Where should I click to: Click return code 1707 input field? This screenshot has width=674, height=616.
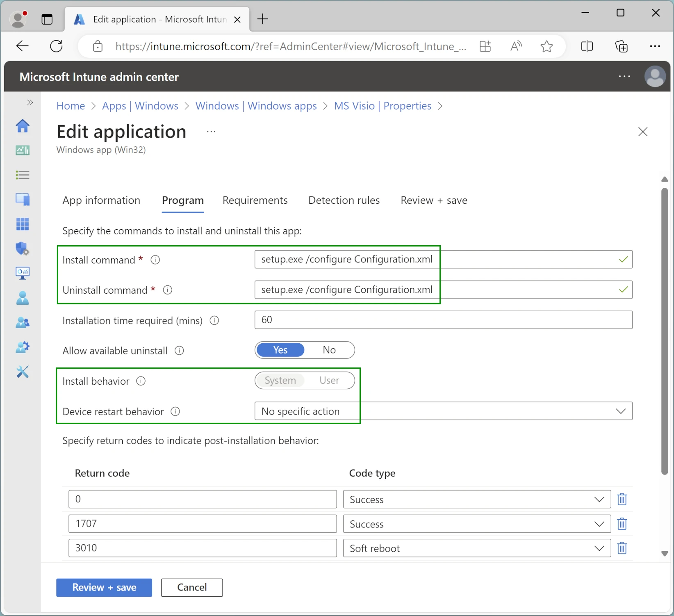[203, 524]
